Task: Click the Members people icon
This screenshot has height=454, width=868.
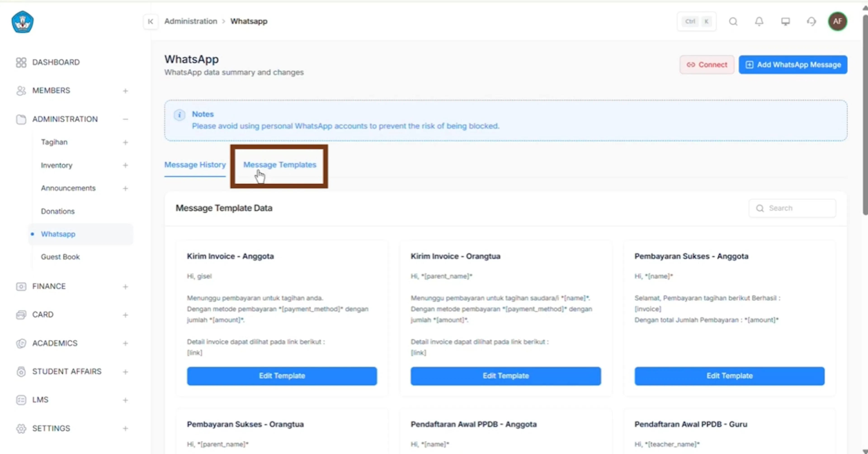Action: tap(21, 91)
